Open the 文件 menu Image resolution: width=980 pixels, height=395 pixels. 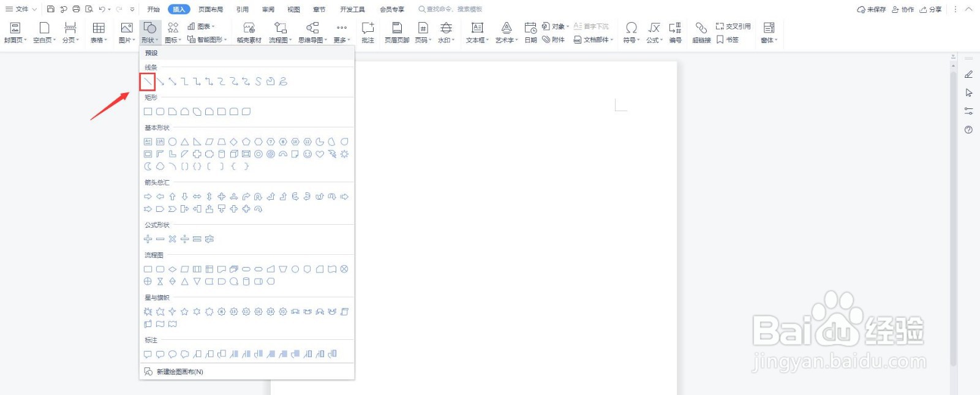tap(21, 9)
